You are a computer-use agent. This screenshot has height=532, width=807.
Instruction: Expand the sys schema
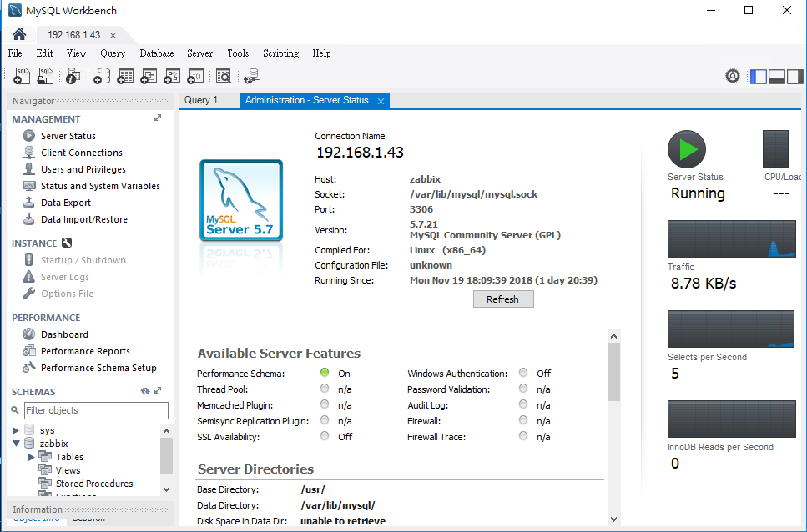16,430
